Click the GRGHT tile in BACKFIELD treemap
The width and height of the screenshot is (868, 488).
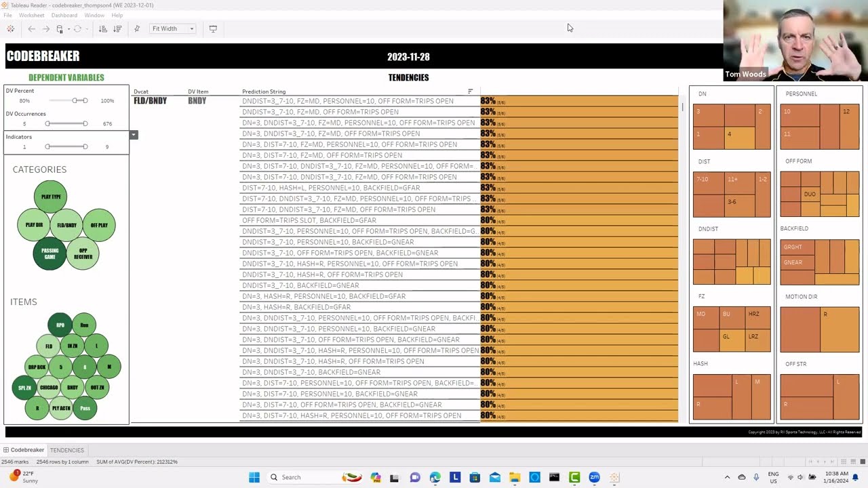click(797, 247)
